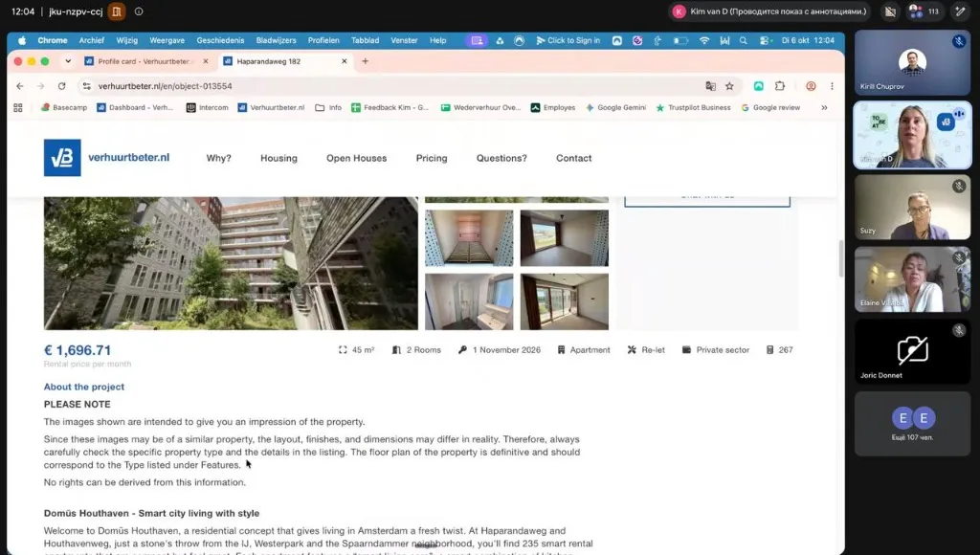Viewport: 980px width, 555px height.
Task: Open the Intercom bookmark
Action: pos(208,107)
